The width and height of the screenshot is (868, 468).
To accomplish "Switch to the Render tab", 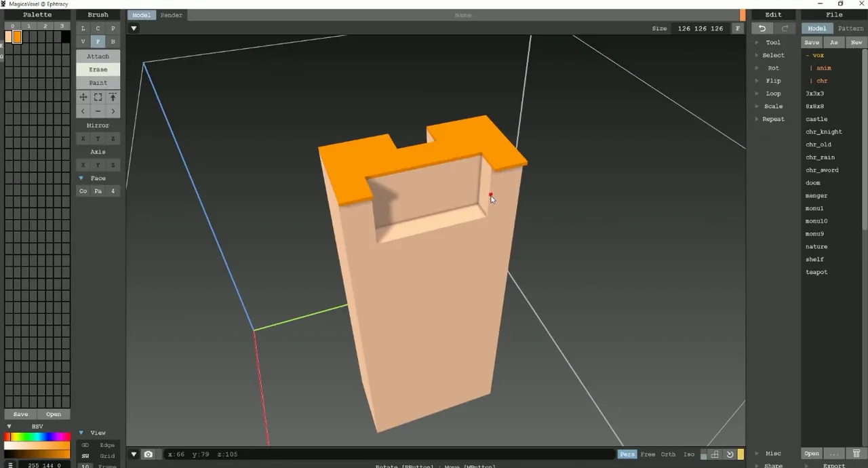I will pyautogui.click(x=171, y=15).
